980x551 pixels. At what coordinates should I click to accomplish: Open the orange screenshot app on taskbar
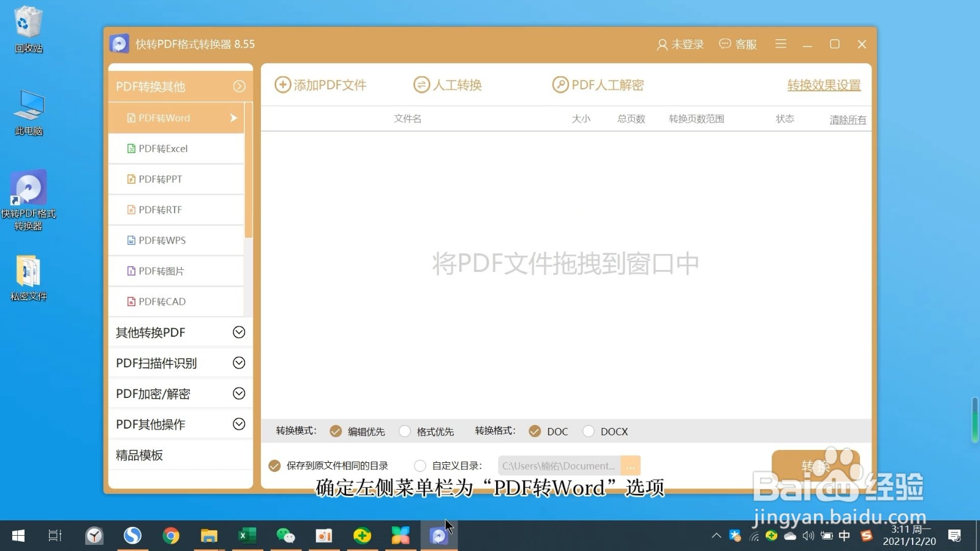pyautogui.click(x=324, y=536)
